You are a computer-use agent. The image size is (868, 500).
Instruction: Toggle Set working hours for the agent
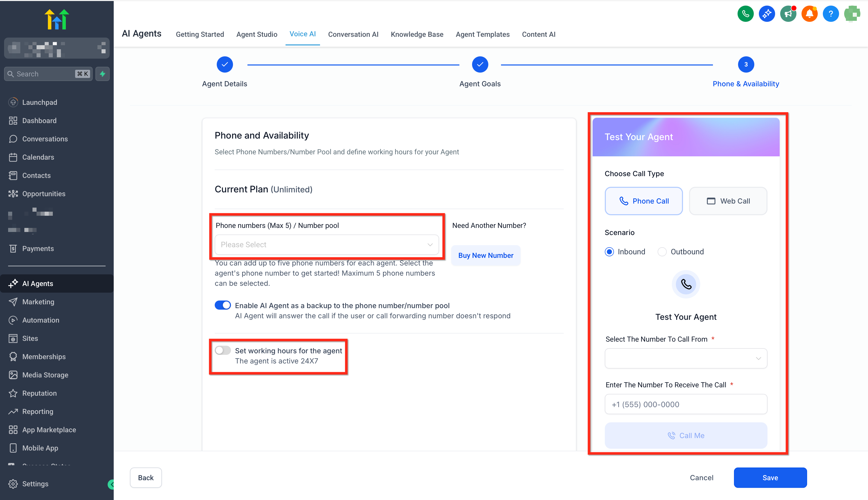pyautogui.click(x=223, y=350)
